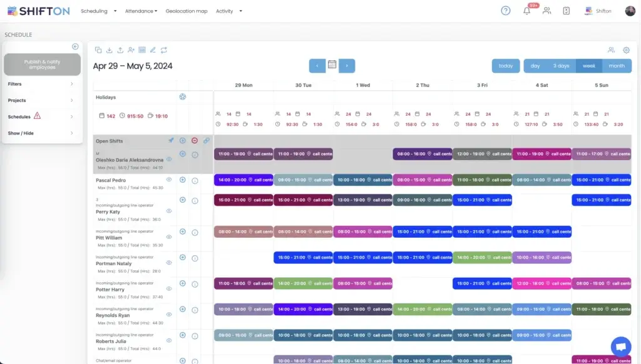
Task: Open schedule settings gear icon
Action: click(627, 50)
